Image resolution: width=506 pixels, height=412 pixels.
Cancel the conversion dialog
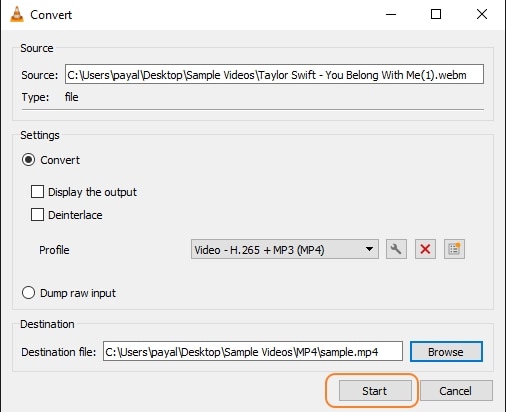pyautogui.click(x=456, y=391)
